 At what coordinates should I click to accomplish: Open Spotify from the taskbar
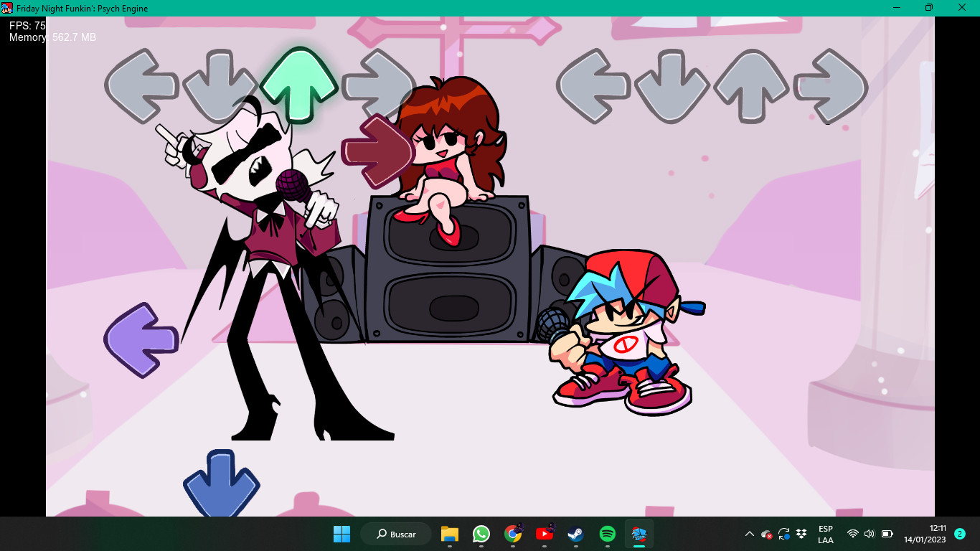(x=607, y=534)
